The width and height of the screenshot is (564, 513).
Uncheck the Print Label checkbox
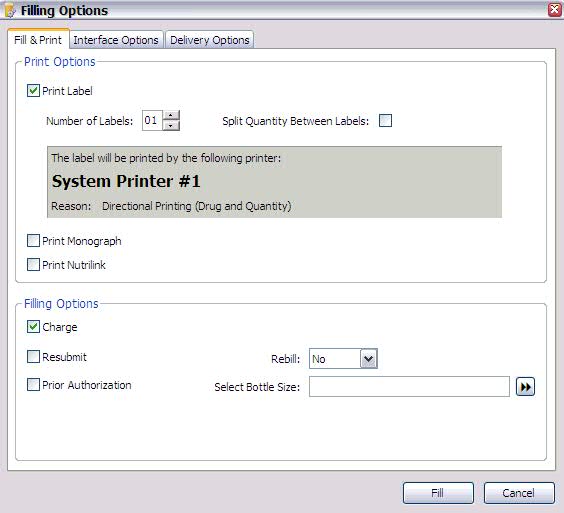[33, 90]
